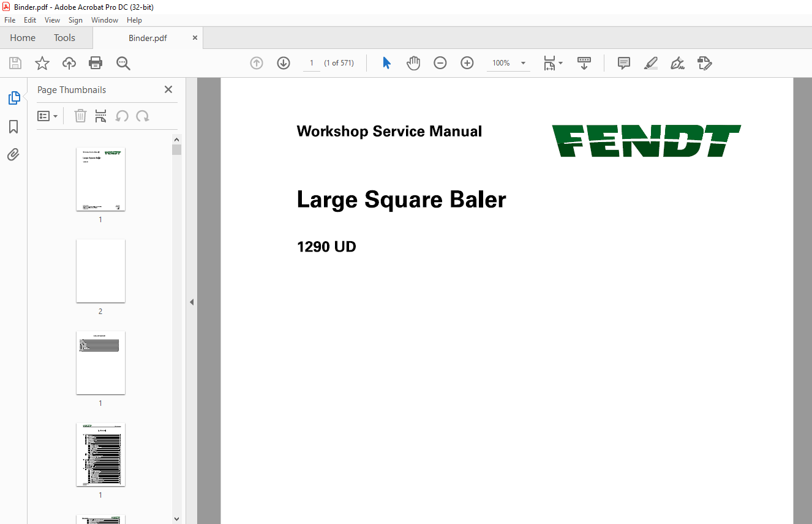
Task: Select the blank page thumbnail labeled 2
Action: pyautogui.click(x=100, y=271)
